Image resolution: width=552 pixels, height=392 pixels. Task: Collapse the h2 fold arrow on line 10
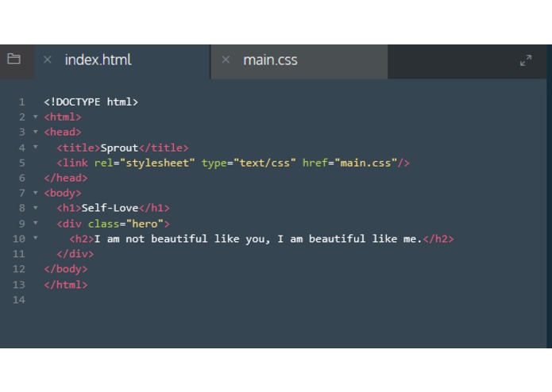pos(36,238)
